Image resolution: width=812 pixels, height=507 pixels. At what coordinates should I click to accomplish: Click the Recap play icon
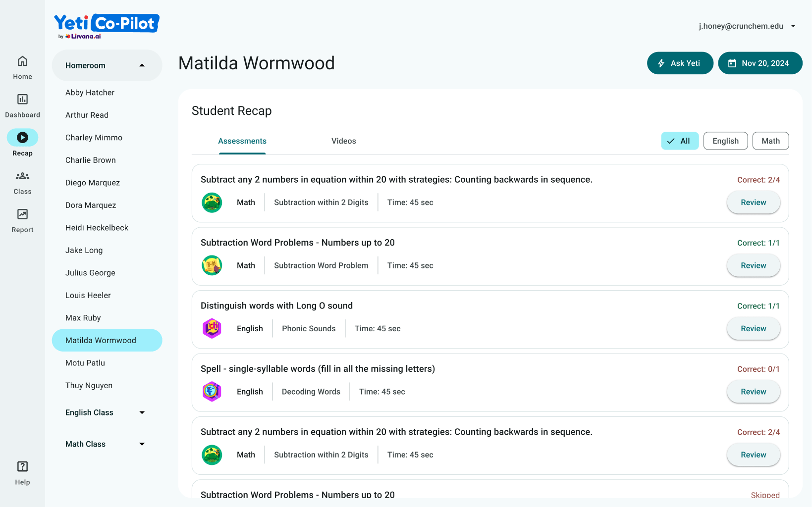22,138
